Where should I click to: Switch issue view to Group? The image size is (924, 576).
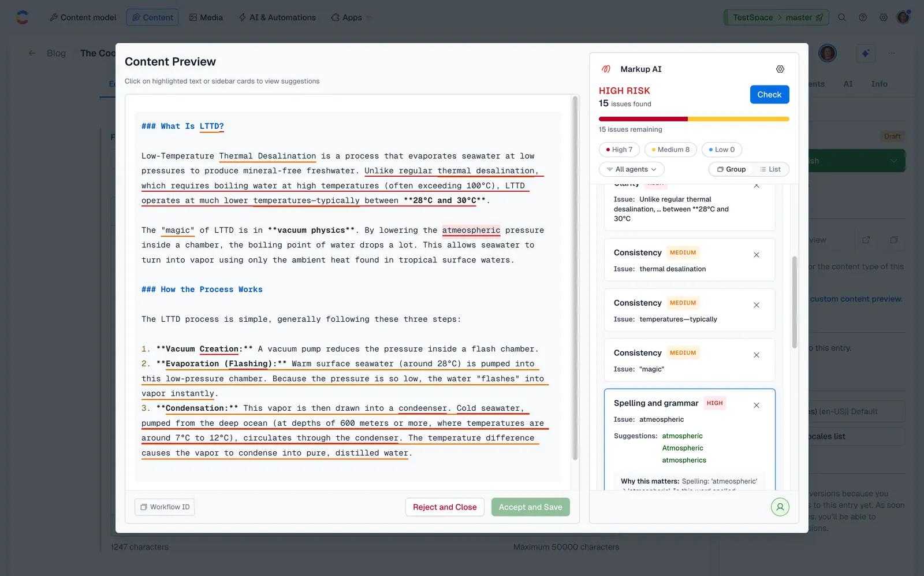click(x=731, y=169)
